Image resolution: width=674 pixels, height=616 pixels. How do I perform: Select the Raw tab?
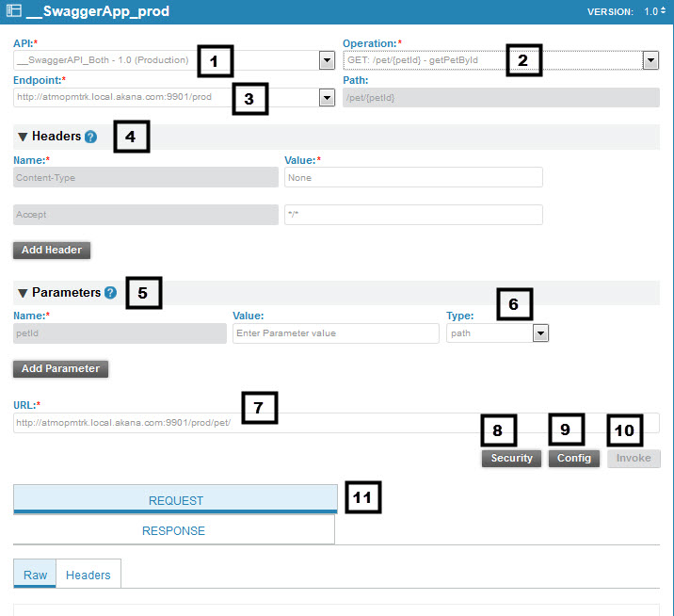[35, 575]
